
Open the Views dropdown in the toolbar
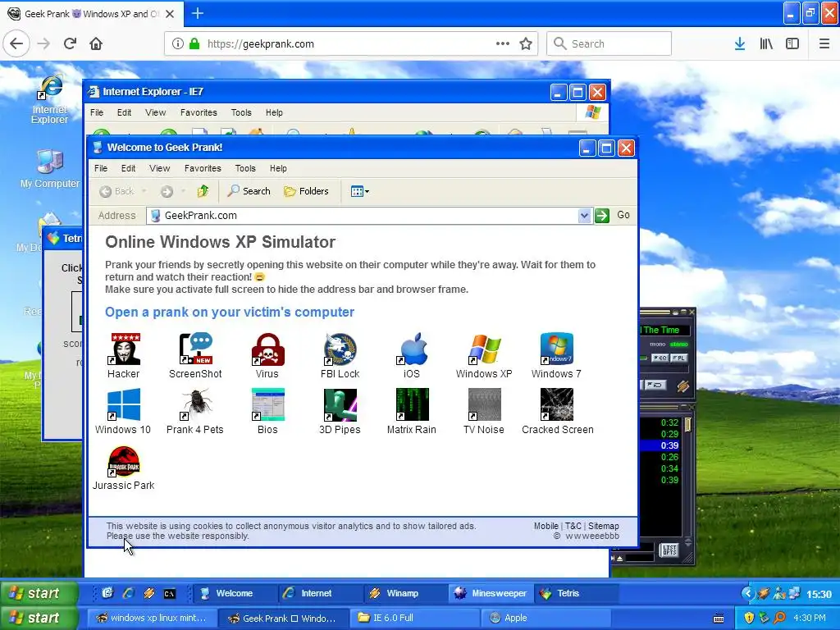point(359,191)
